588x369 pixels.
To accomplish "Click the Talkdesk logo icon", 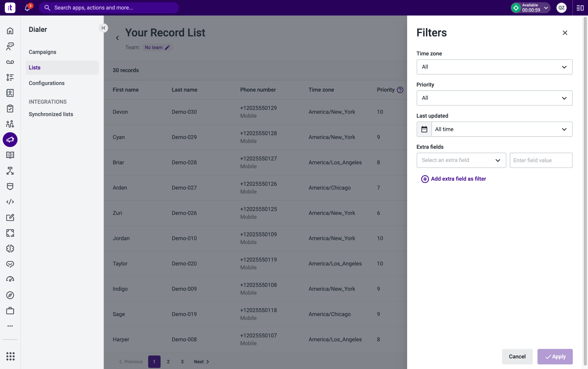I will (x=10, y=8).
